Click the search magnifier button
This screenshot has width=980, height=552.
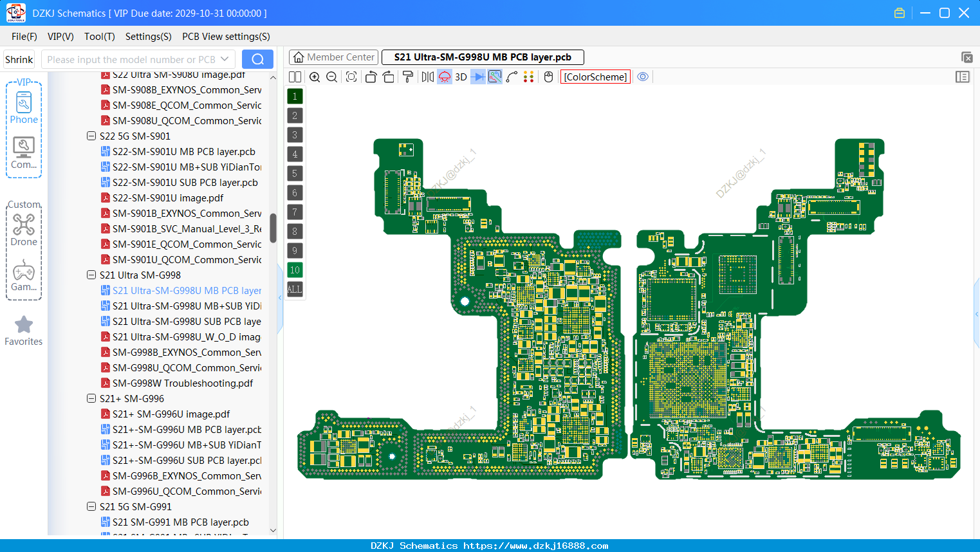[x=257, y=59]
